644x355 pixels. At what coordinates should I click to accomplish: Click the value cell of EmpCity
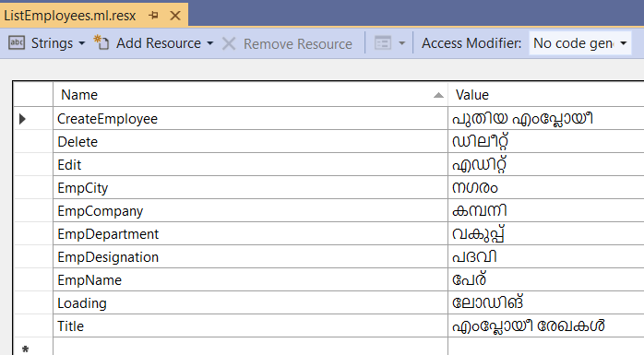[546, 187]
